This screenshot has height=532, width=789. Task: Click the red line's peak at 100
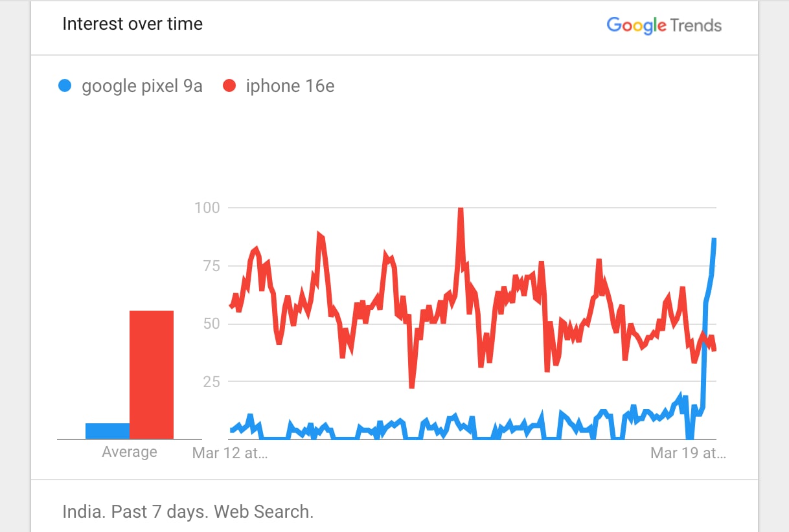coord(461,210)
